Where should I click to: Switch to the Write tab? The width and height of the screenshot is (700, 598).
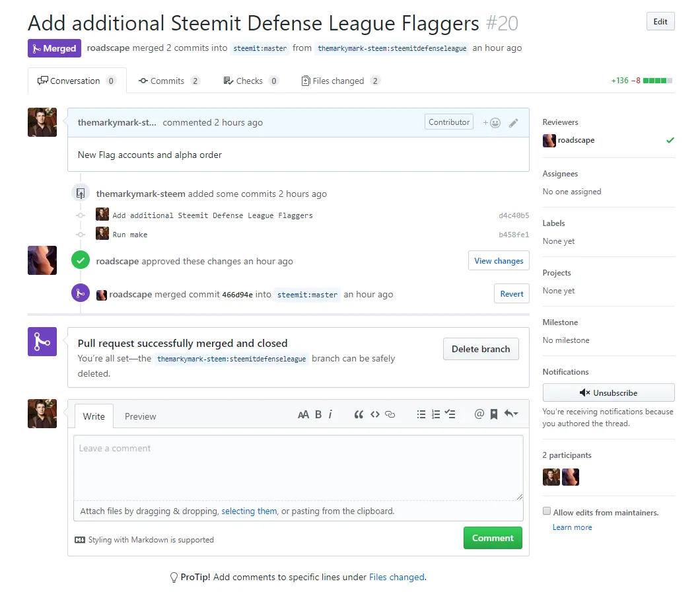pyautogui.click(x=94, y=416)
